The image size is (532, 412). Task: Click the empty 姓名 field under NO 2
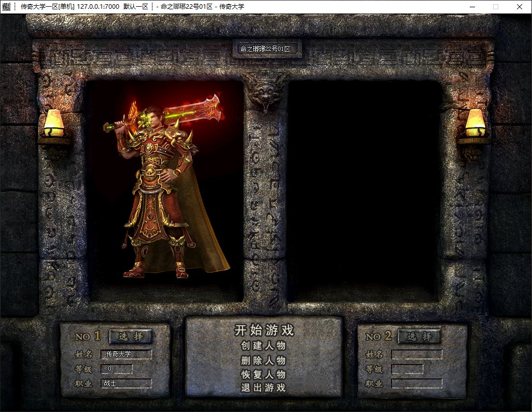click(417, 354)
